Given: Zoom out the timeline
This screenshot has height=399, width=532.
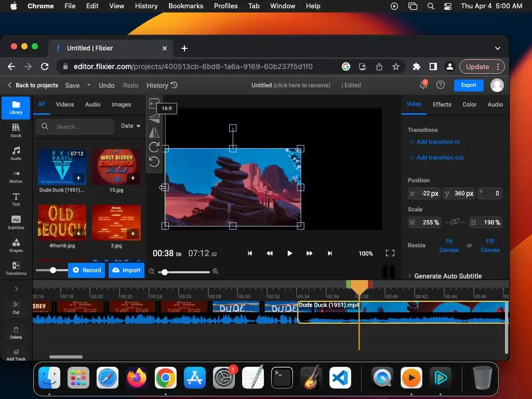Looking at the screenshot, I should tap(152, 271).
